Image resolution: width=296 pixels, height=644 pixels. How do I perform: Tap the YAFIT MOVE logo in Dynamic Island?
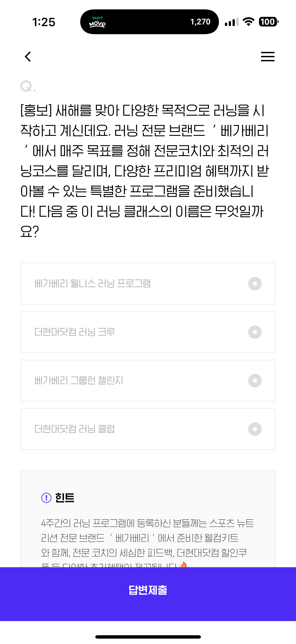click(97, 22)
